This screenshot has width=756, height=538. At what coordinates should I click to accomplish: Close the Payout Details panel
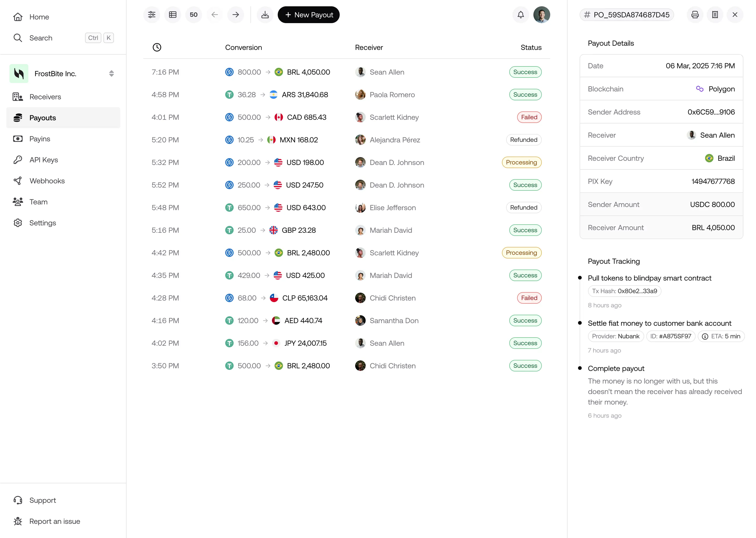click(735, 14)
